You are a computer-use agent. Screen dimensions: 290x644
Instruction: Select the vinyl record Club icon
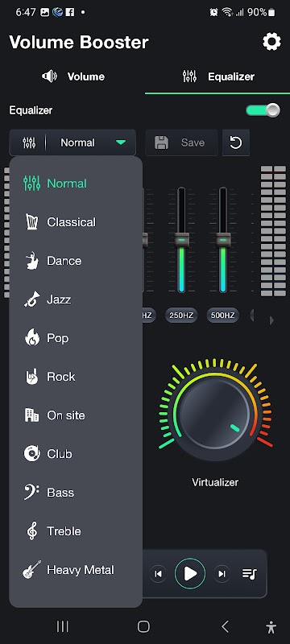click(x=31, y=454)
